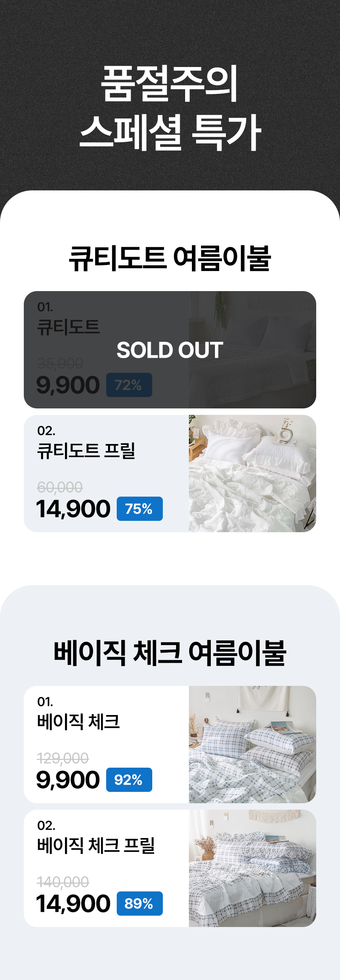Click the 베이직 체크 프릴 product title
This screenshot has width=340, height=980.
tap(96, 845)
